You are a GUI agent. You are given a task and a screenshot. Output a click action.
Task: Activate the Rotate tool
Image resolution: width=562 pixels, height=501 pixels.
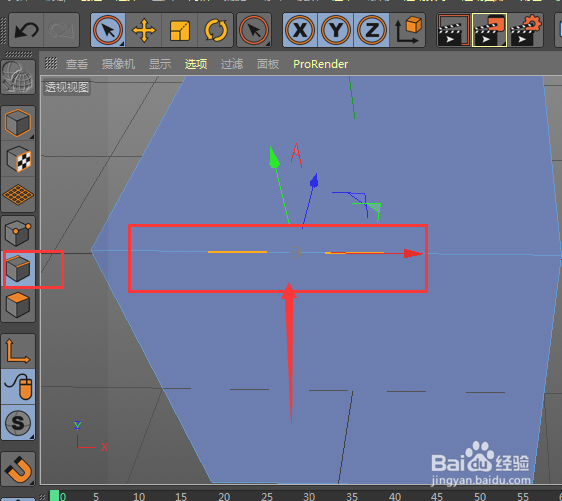point(215,30)
